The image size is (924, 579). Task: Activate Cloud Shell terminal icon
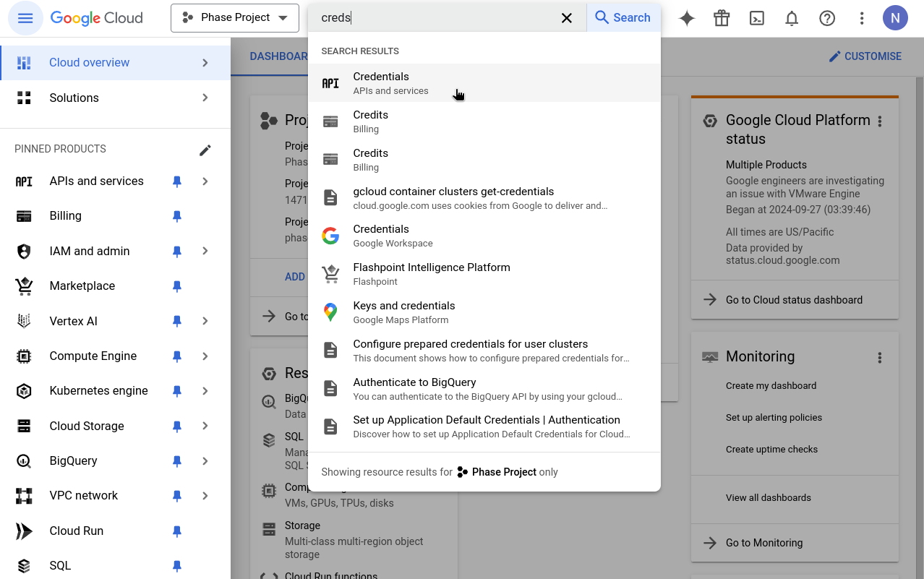pos(757,18)
